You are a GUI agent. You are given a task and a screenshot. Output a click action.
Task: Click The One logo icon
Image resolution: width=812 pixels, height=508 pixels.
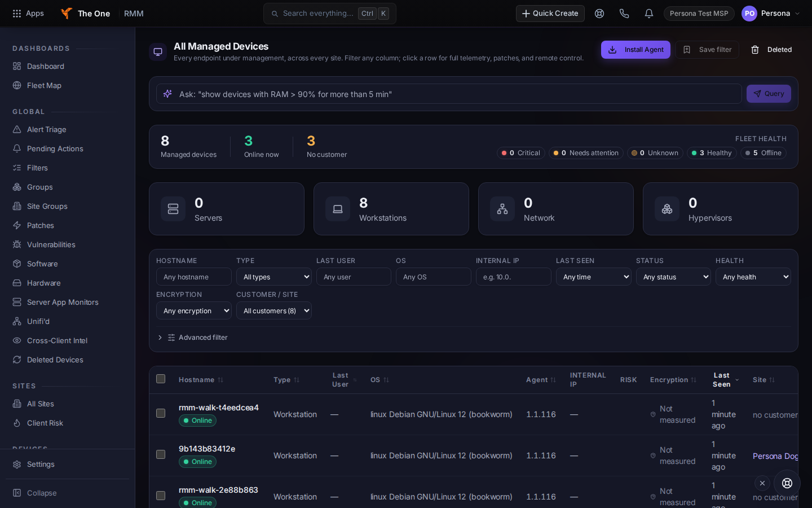(x=67, y=14)
